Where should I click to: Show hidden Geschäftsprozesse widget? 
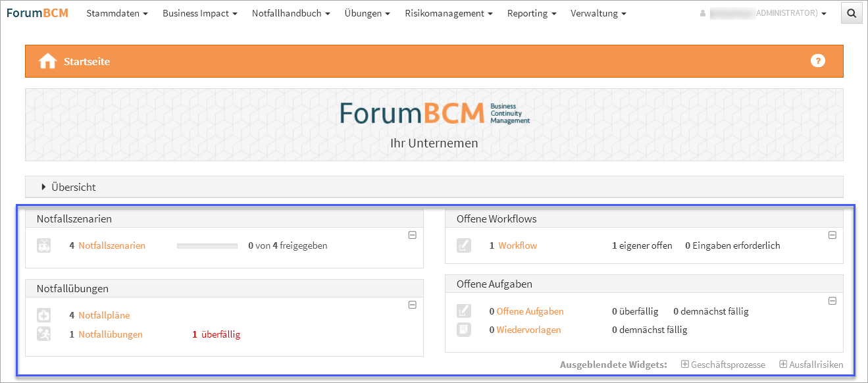[723, 365]
